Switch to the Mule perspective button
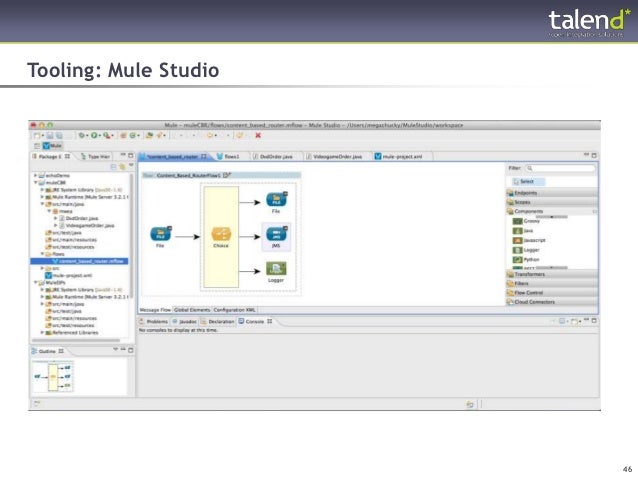 click(52, 146)
